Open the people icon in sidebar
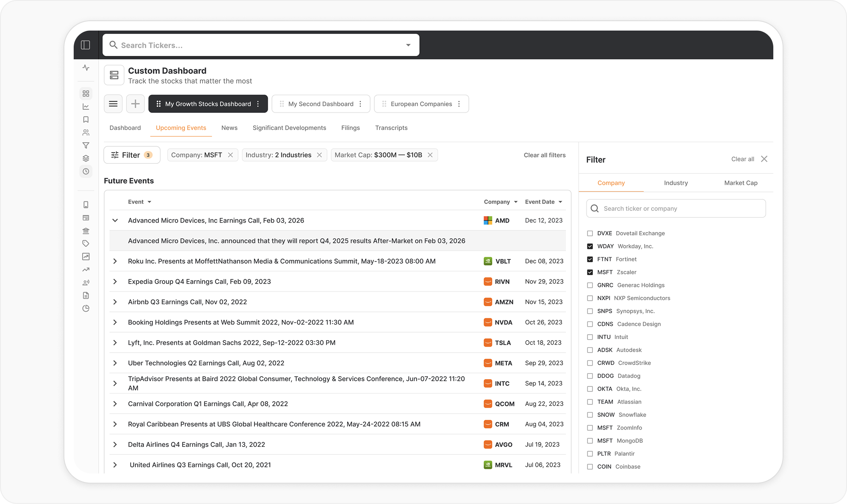This screenshot has width=847, height=504. coord(86,132)
